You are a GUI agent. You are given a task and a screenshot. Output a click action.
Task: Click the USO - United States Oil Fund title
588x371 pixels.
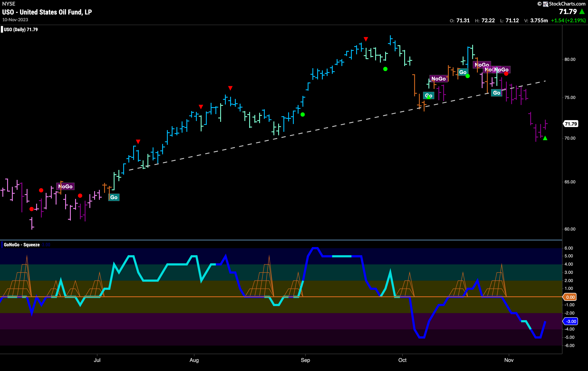click(47, 12)
